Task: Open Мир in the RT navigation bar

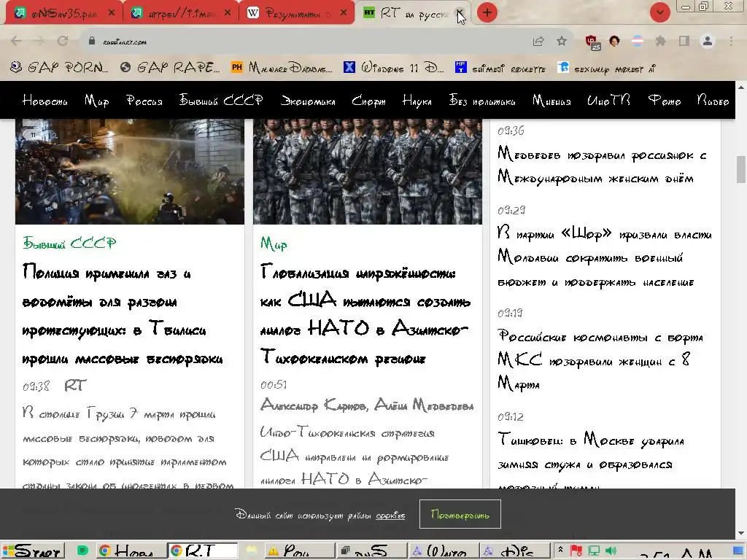Action: pos(97,101)
